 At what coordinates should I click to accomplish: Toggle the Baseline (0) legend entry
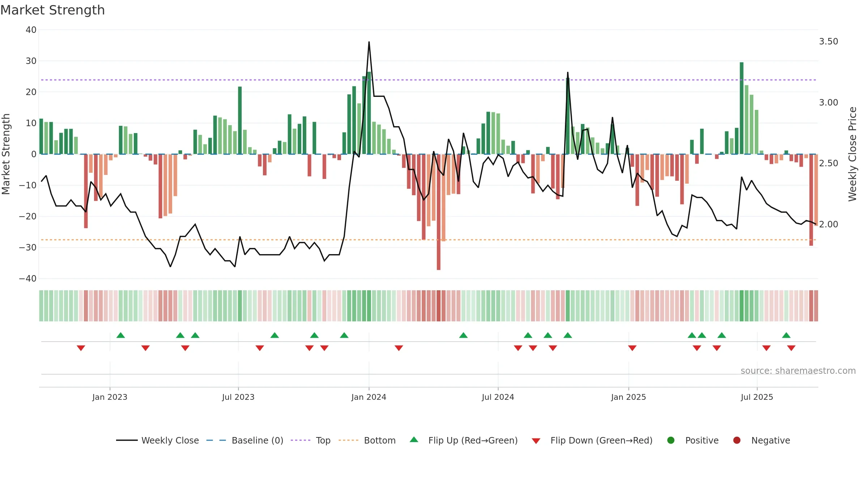[245, 440]
